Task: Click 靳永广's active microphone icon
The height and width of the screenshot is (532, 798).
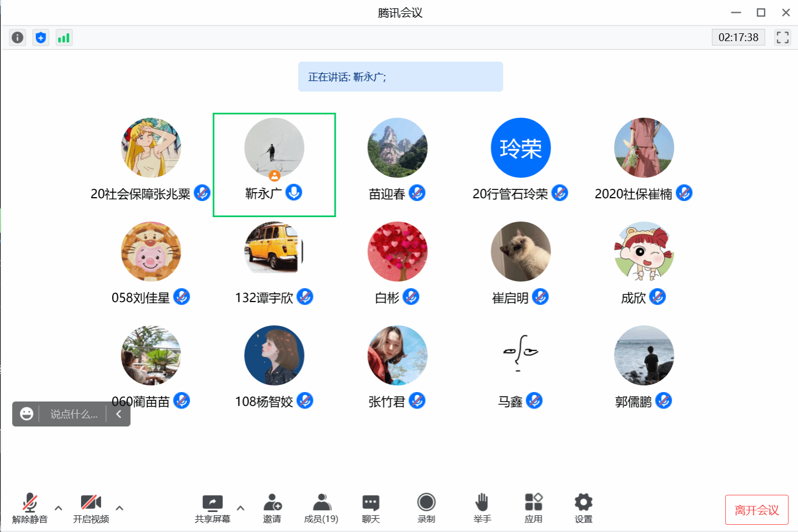Action: point(294,193)
